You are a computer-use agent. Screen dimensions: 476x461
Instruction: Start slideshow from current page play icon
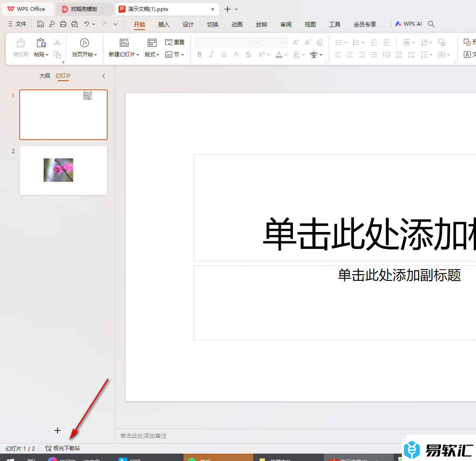tap(85, 43)
